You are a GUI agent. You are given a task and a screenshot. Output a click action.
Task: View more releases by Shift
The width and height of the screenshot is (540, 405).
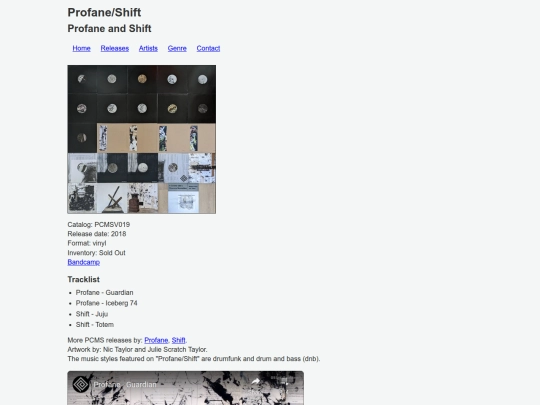(x=178, y=340)
